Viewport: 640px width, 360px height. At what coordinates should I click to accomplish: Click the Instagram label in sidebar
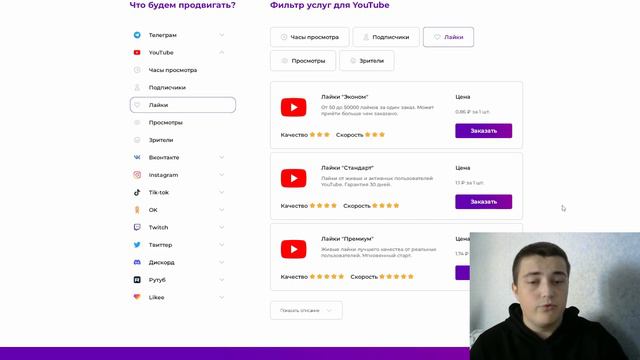(x=163, y=175)
